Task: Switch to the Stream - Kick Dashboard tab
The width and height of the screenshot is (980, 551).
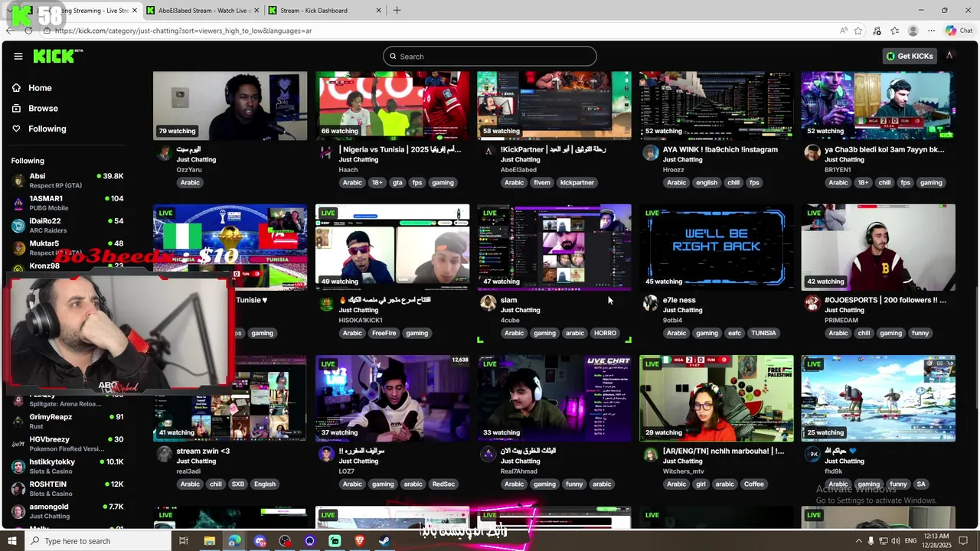Action: pyautogui.click(x=325, y=11)
